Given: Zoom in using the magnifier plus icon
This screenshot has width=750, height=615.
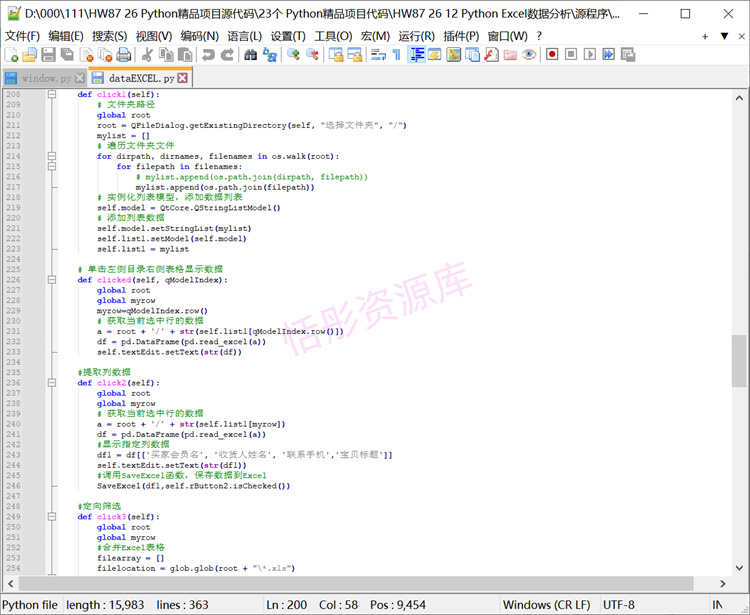Looking at the screenshot, I should [x=293, y=55].
